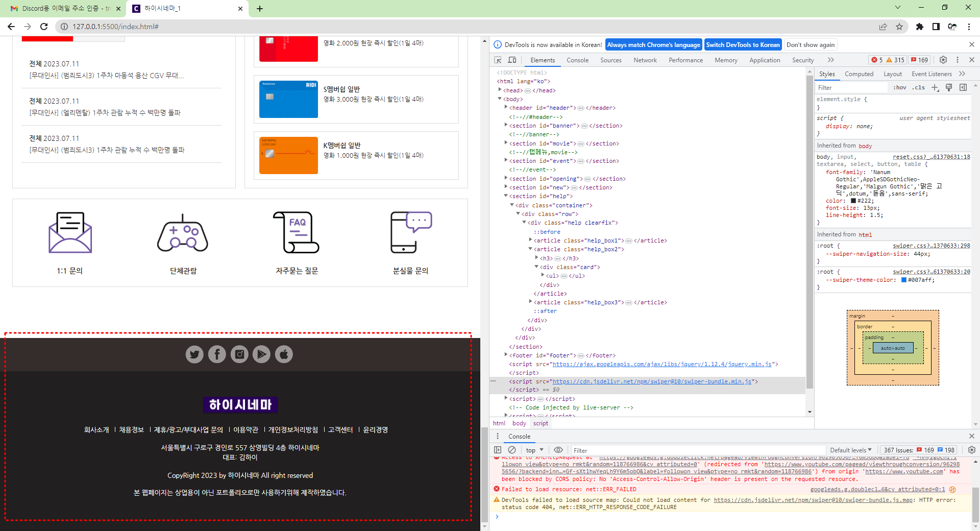Toggle the computed styles sidebar icon
This screenshot has width=980, height=531.
[963, 88]
